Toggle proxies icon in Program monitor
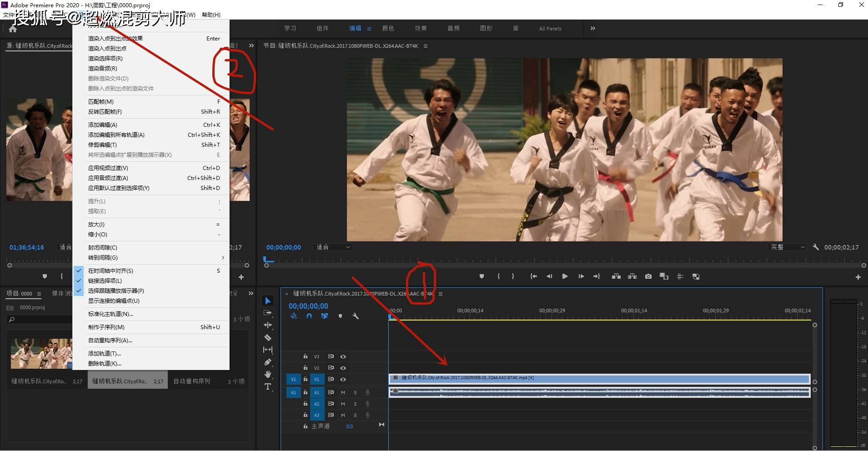The height and width of the screenshot is (451, 868). pos(696,276)
